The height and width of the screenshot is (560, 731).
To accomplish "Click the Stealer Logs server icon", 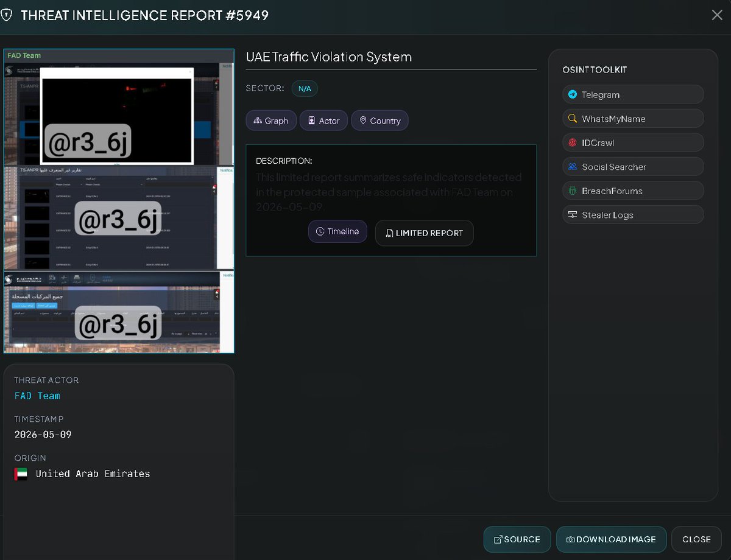I will click(x=573, y=215).
